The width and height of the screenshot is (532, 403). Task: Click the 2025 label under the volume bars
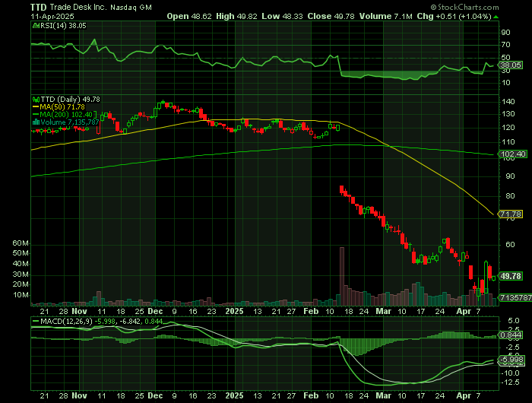click(x=234, y=311)
